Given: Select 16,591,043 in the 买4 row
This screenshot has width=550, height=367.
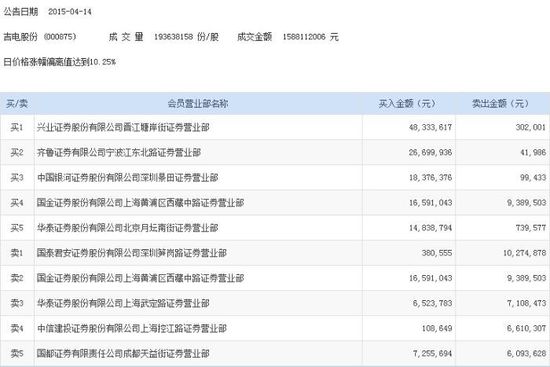Looking at the screenshot, I should pos(430,203).
